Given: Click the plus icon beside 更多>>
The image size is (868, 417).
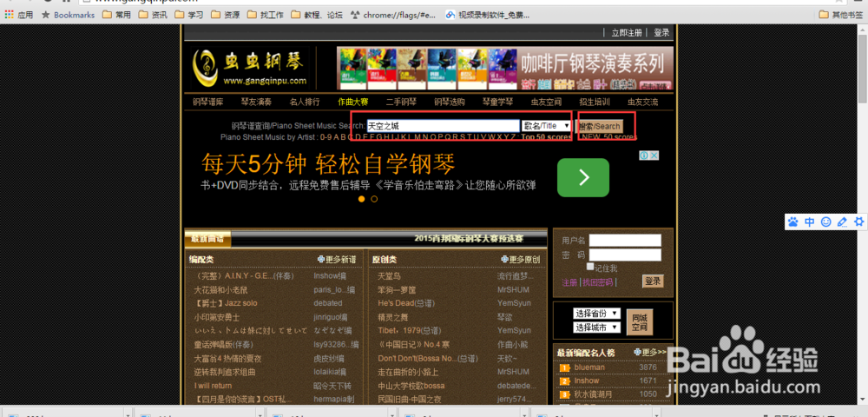Looking at the screenshot, I should click(x=638, y=352).
